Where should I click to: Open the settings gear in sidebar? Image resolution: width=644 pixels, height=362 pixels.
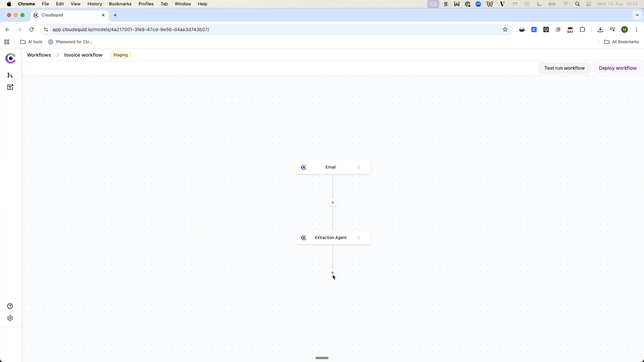pos(10,318)
